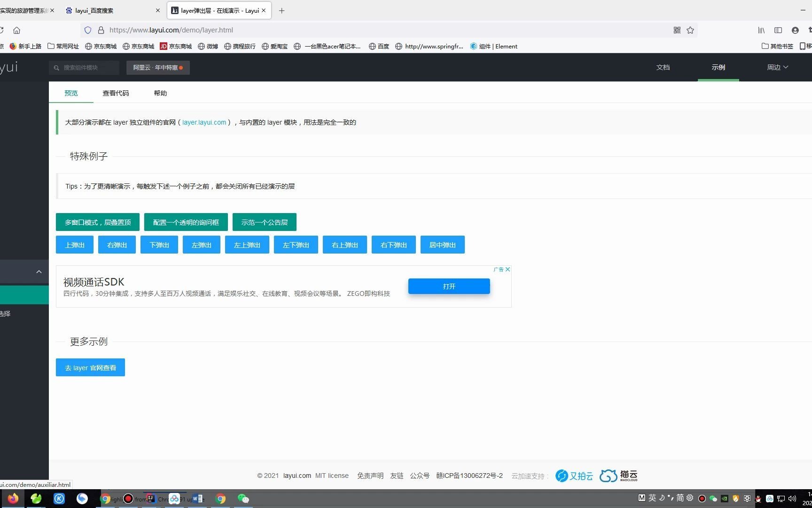Image resolution: width=812 pixels, height=508 pixels.
Task: Open the 示例 navigation item
Action: pos(718,67)
